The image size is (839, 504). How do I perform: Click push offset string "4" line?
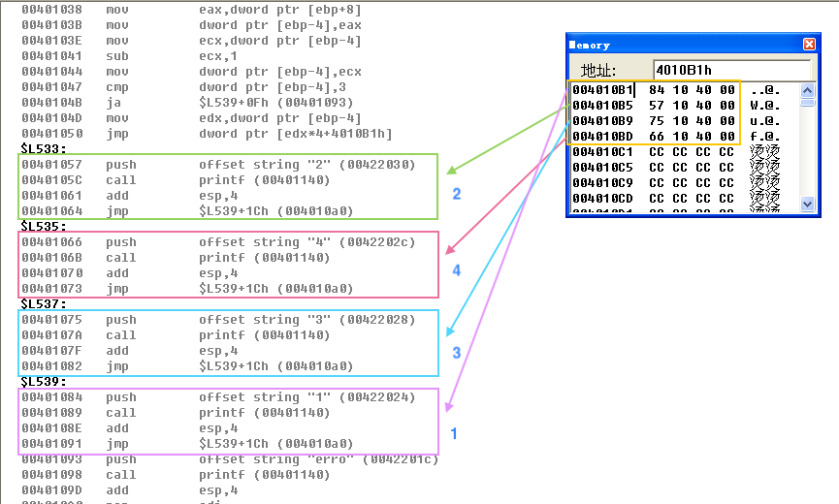click(218, 242)
